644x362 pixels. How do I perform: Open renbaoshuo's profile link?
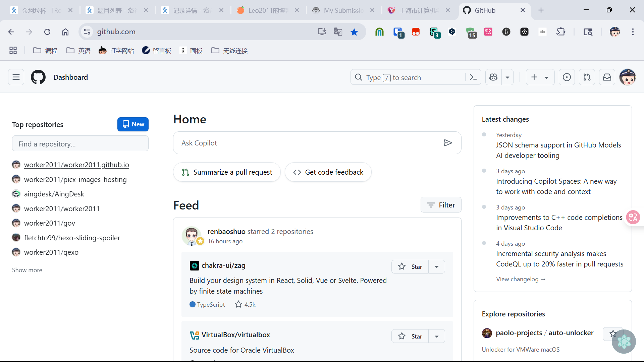(226, 231)
